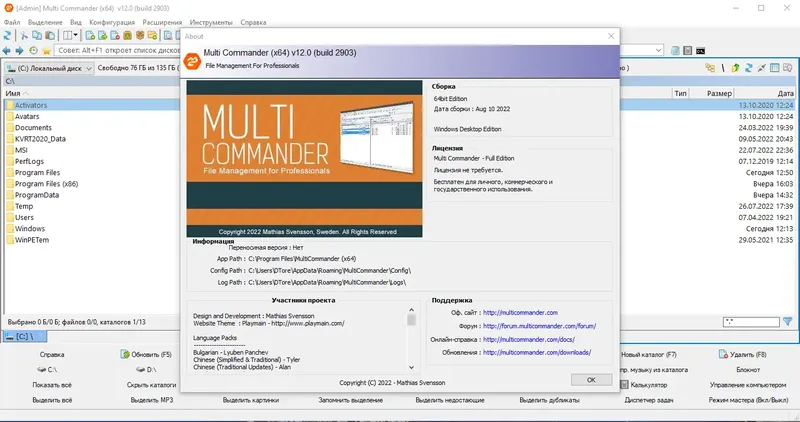Click the *.* filter input field
This screenshot has height=422, width=800.
pos(751,322)
